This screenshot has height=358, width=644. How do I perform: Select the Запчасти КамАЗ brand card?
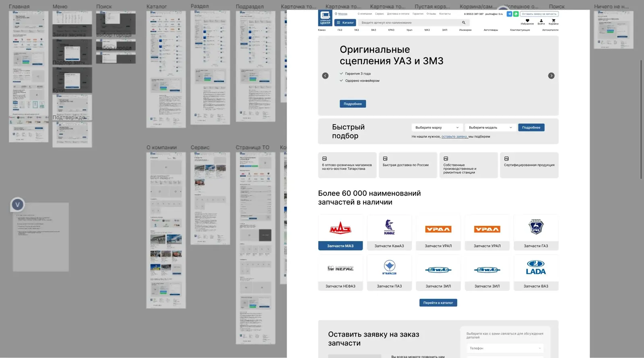coord(389,232)
